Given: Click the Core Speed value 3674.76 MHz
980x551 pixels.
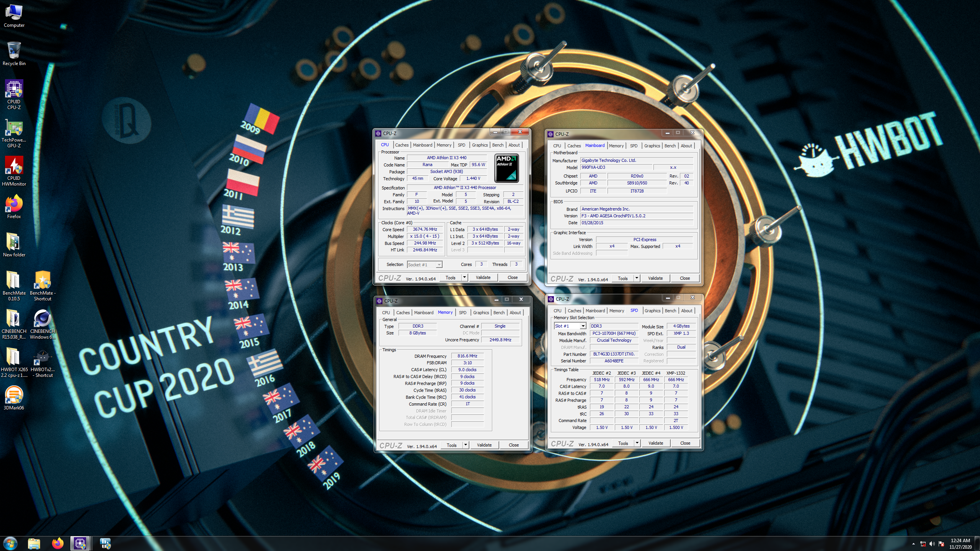Looking at the screenshot, I should pos(425,229).
